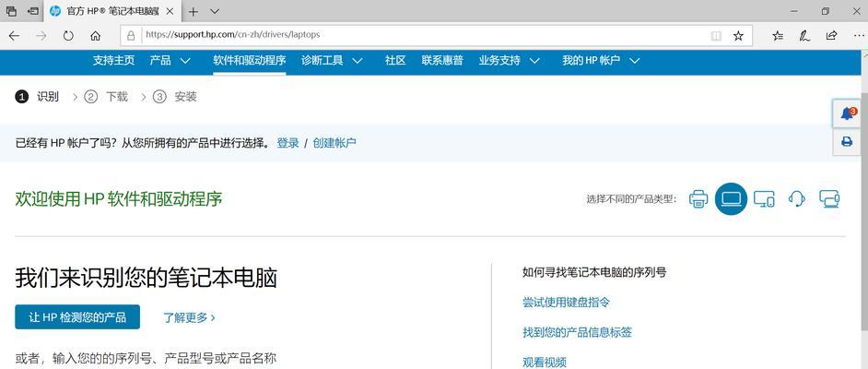The width and height of the screenshot is (868, 369).
Task: Open a new tab with plus icon
Action: pos(193,11)
